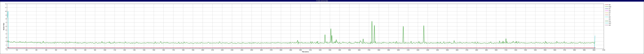Click x-axis tick label 4000
The image size is (644, 54).
tap(398, 50)
